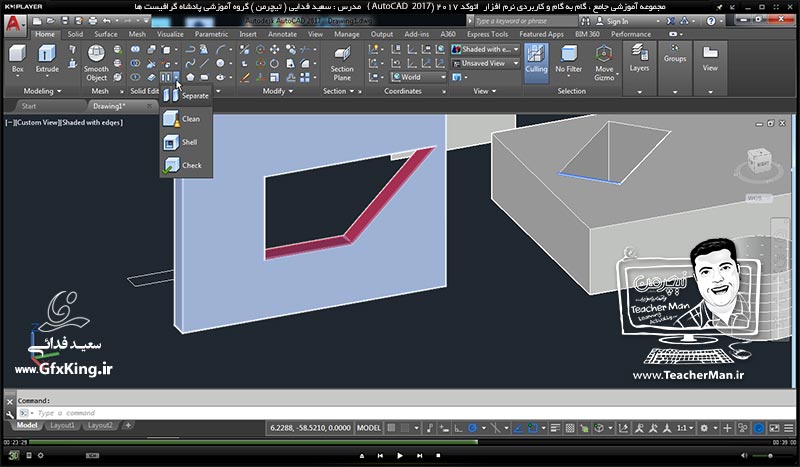This screenshot has height=467, width=800.
Task: Close the Drawing1 file tab
Action: 149,106
